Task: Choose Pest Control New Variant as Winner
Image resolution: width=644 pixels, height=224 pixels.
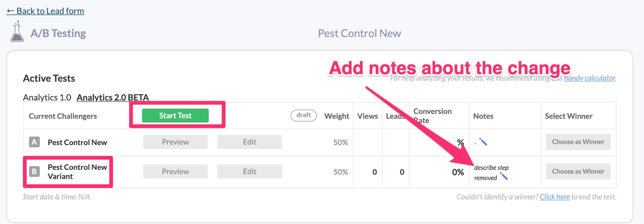Action: pyautogui.click(x=578, y=172)
